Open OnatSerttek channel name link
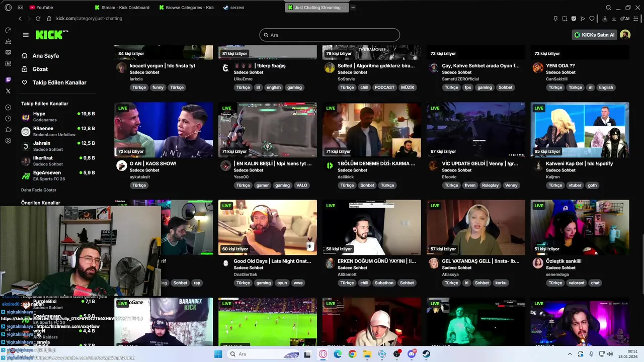644x362 pixels. (245, 275)
